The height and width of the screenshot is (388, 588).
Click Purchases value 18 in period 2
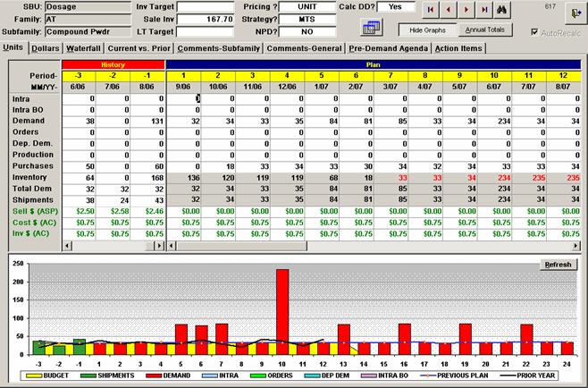[x=218, y=166]
